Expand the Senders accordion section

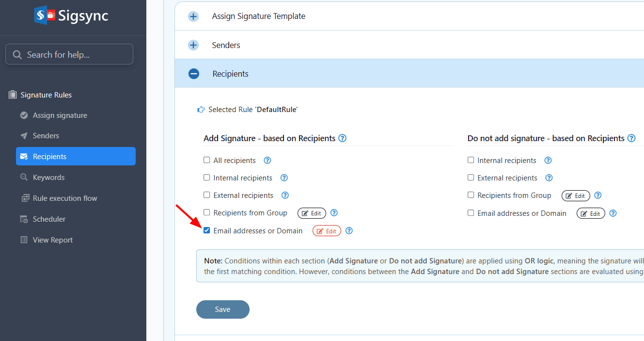(x=193, y=45)
